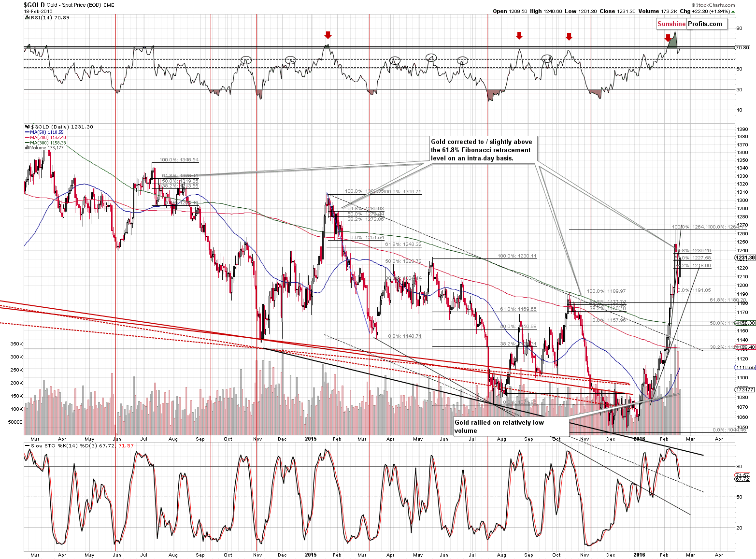
Task: Click the $GOLD ticker symbol in the title
Action: tap(34, 5)
